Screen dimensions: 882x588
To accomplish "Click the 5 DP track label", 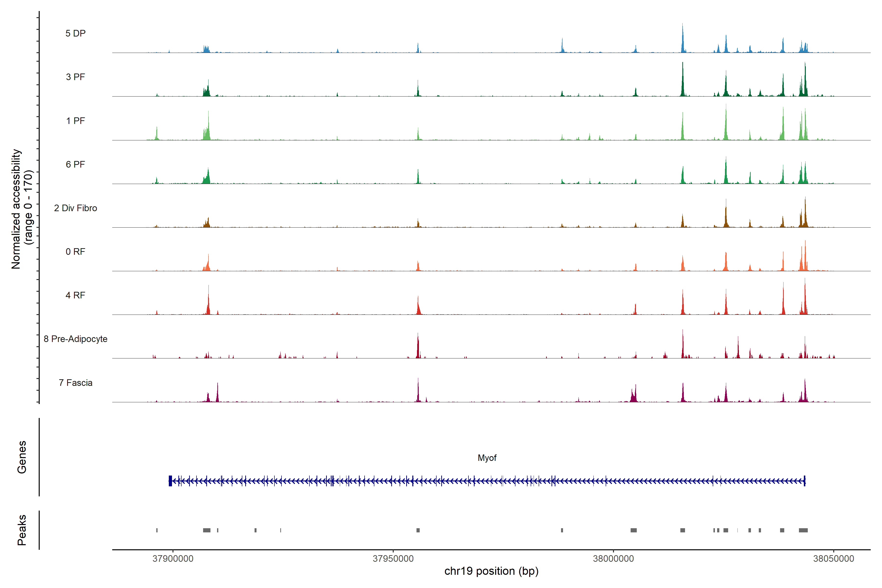I will tap(75, 33).
